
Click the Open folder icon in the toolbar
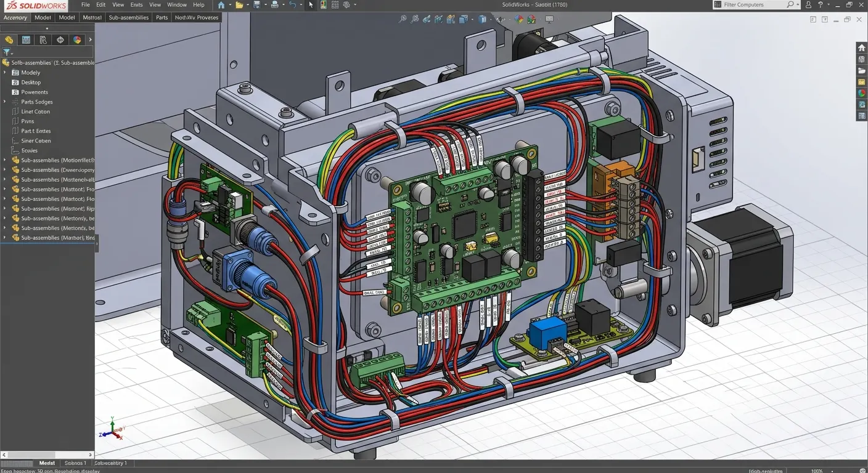239,5
